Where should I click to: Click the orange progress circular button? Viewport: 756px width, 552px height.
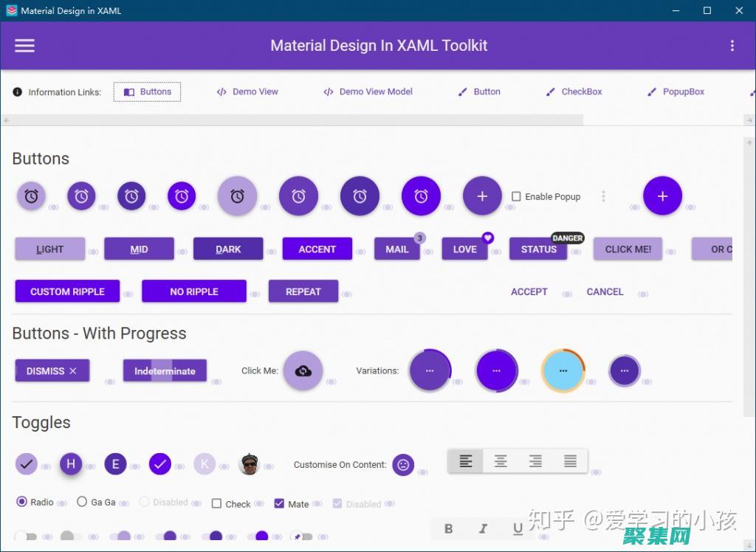(563, 370)
